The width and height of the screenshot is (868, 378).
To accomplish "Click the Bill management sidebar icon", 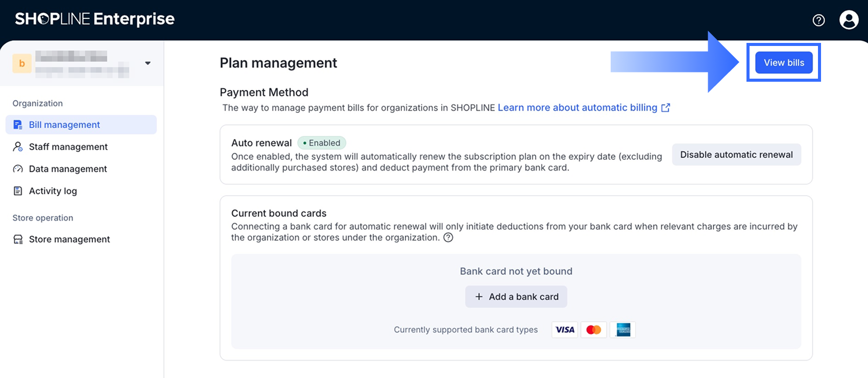I will 18,125.
